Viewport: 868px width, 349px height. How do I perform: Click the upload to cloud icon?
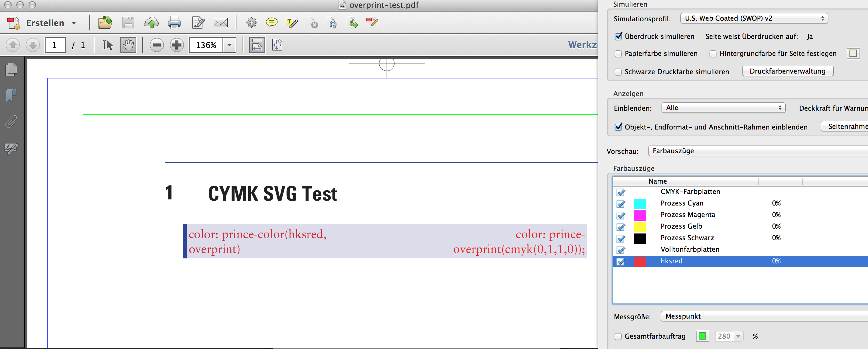click(151, 23)
